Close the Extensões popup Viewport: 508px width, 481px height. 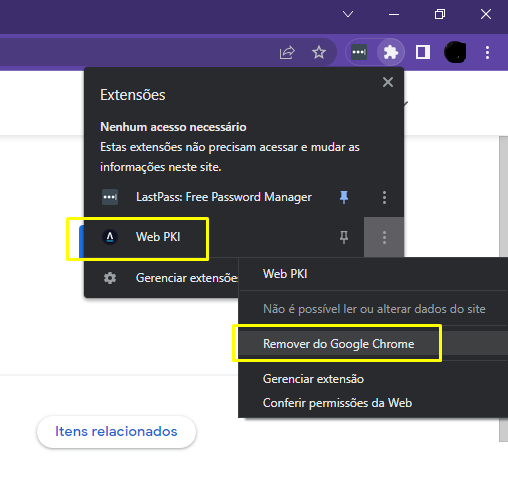tap(388, 82)
